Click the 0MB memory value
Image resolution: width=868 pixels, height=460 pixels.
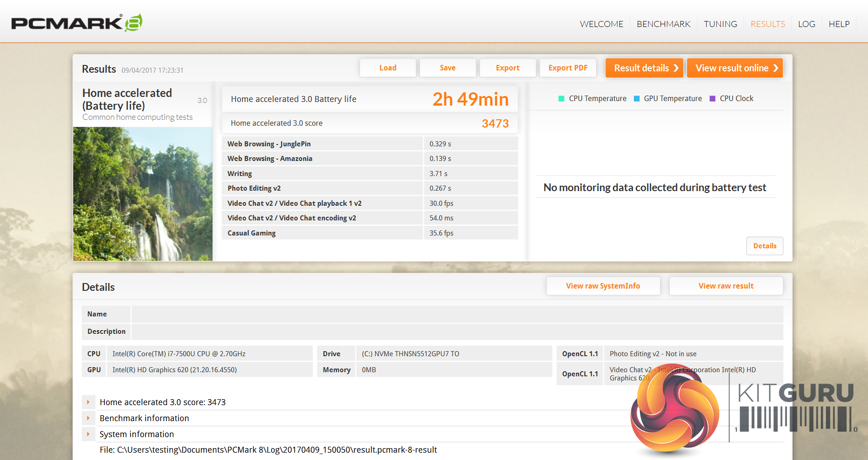[369, 370]
